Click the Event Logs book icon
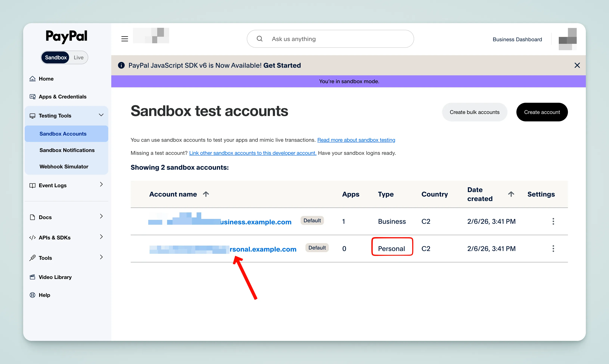 tap(33, 185)
